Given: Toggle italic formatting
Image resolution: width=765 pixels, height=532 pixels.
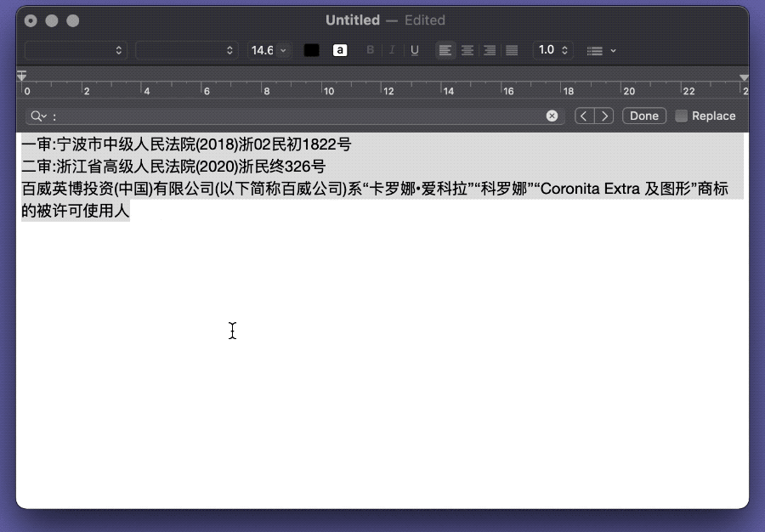Looking at the screenshot, I should tap(392, 50).
